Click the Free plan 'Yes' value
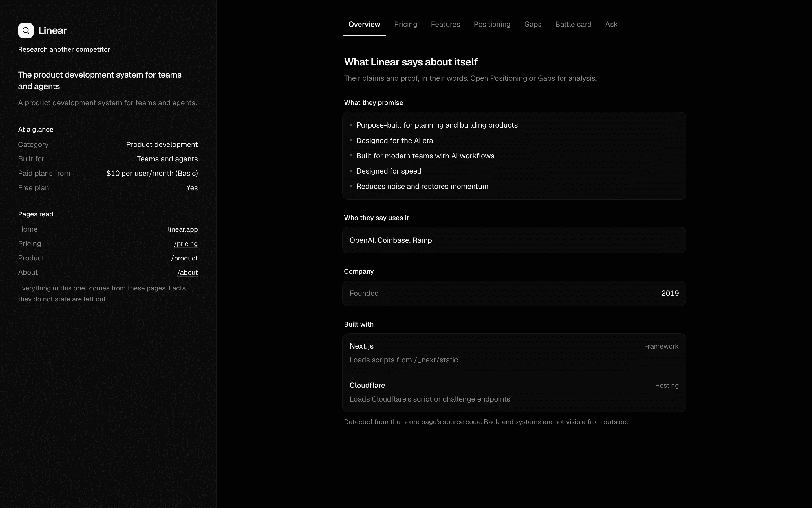812x508 pixels. (x=192, y=188)
